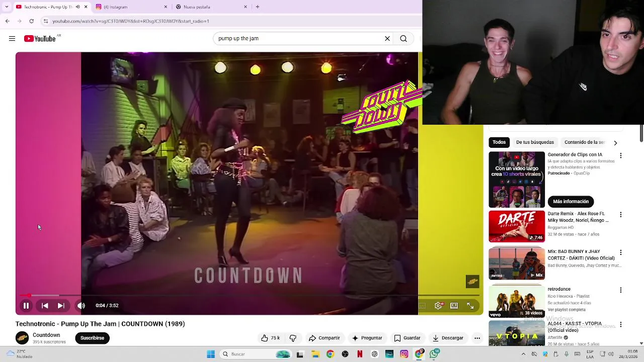
Task: Open 'Ver playlist completa' link
Action: pyautogui.click(x=567, y=310)
